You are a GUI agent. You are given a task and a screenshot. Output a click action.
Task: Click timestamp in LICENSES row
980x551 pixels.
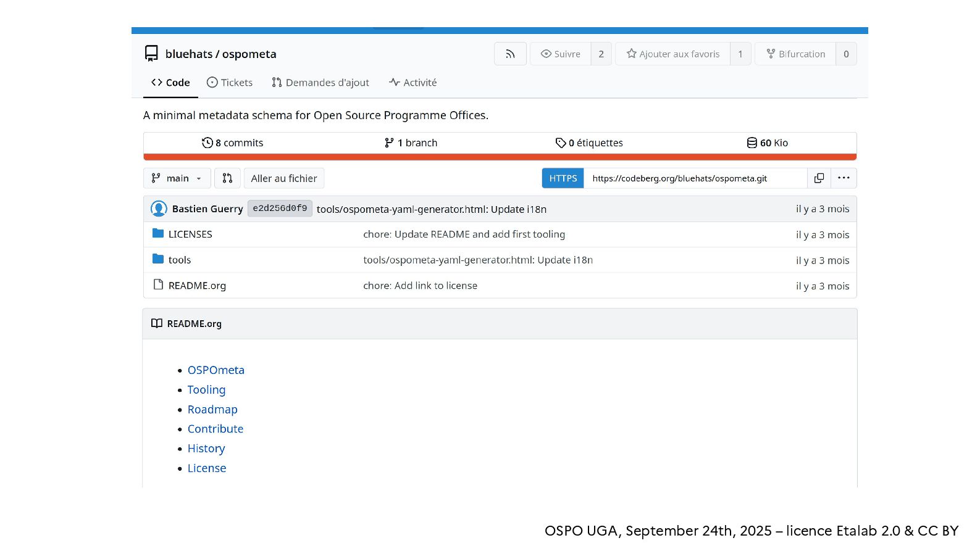[823, 235]
